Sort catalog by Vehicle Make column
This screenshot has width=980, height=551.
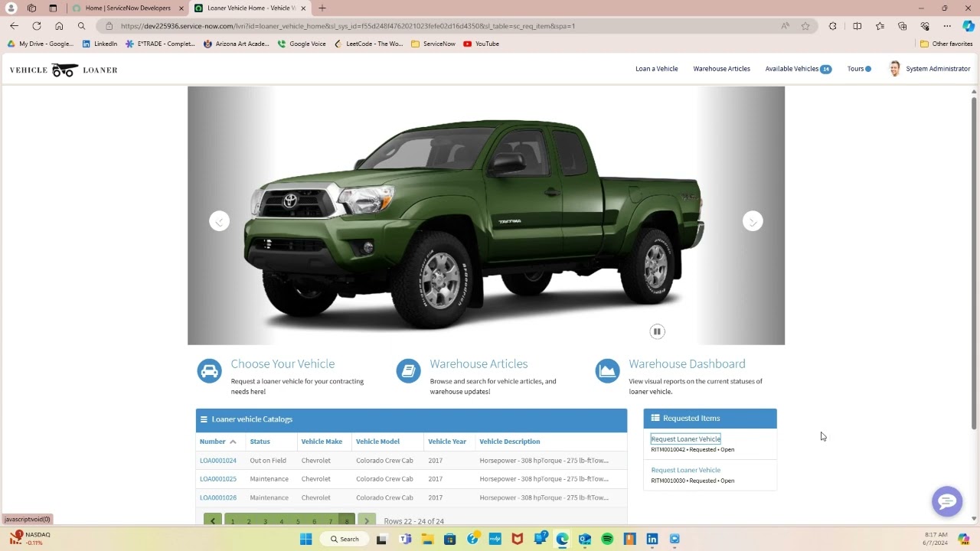pos(322,442)
